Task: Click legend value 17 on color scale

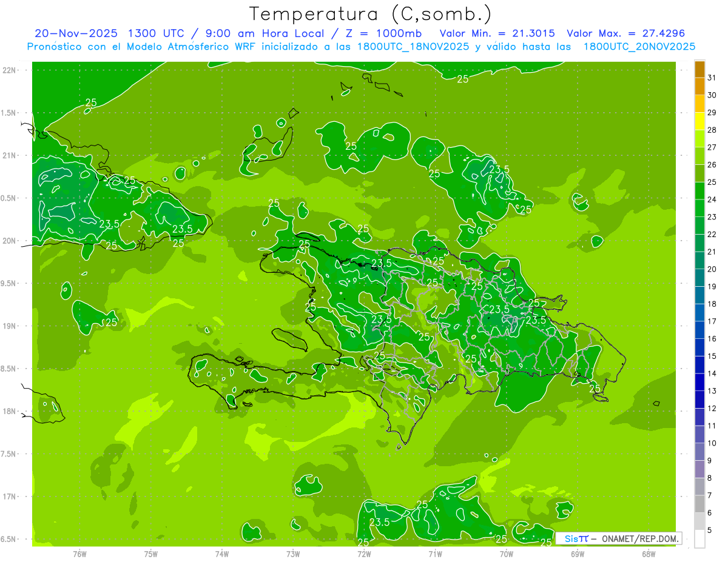Action: click(x=712, y=321)
